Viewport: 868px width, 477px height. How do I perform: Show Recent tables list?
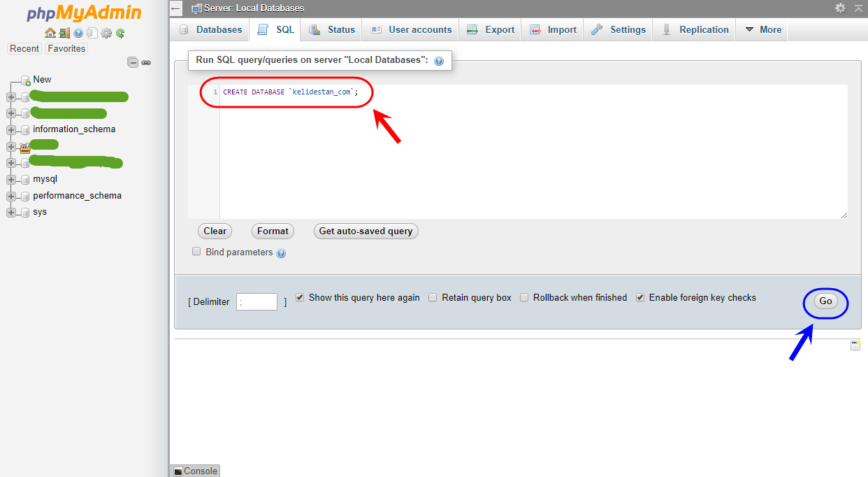click(24, 49)
